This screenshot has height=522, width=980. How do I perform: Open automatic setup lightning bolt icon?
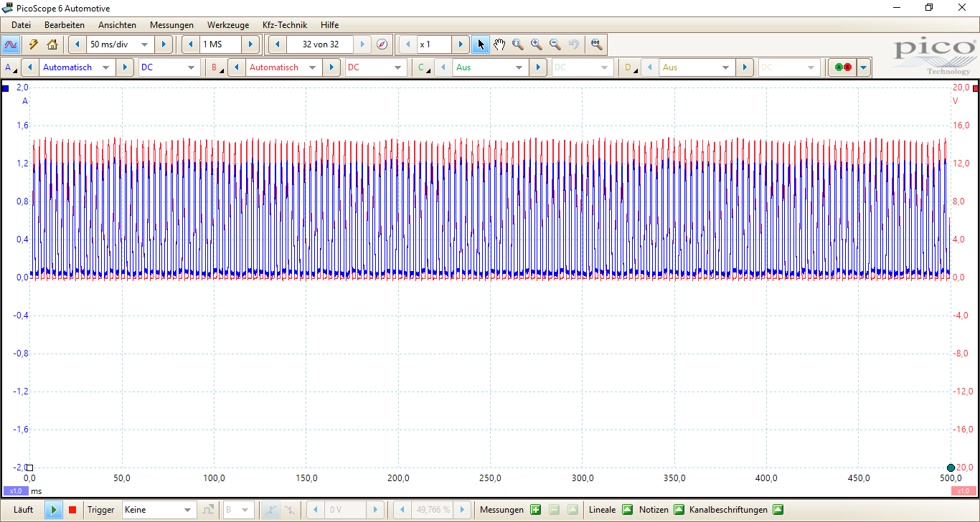click(34, 44)
